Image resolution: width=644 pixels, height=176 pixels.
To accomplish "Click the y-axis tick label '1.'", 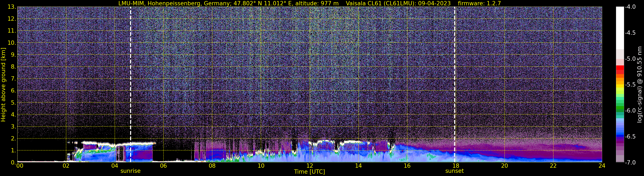I will [13, 151].
